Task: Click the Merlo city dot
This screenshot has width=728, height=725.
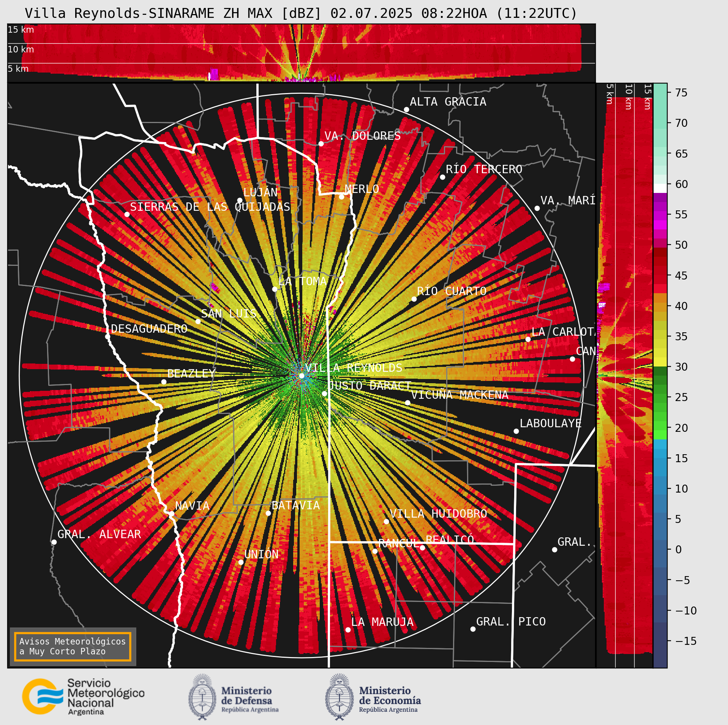Action: click(x=341, y=197)
